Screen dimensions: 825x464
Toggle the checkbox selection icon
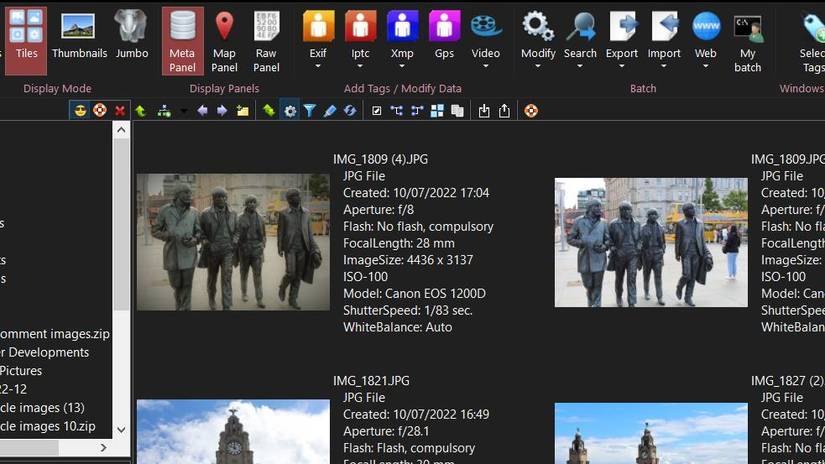[x=377, y=111]
